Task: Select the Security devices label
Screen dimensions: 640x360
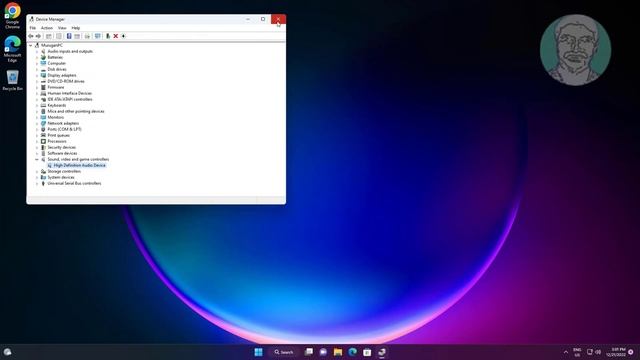Action: [61, 147]
